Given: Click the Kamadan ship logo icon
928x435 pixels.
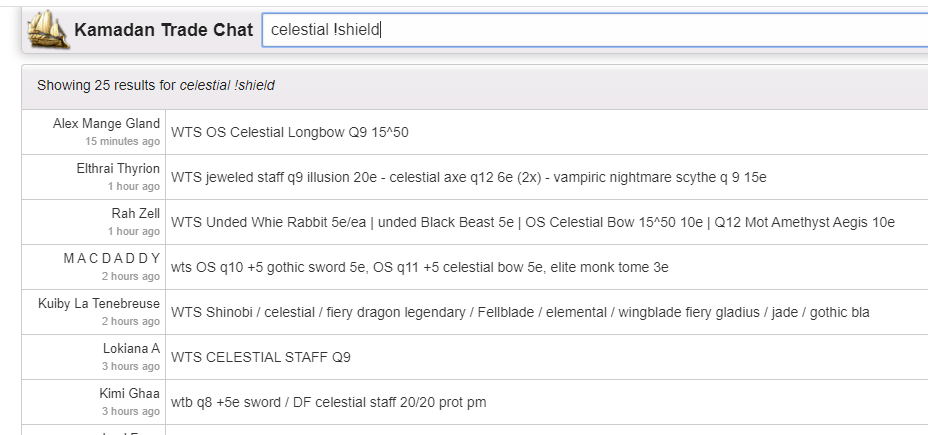Looking at the screenshot, I should coord(47,30).
